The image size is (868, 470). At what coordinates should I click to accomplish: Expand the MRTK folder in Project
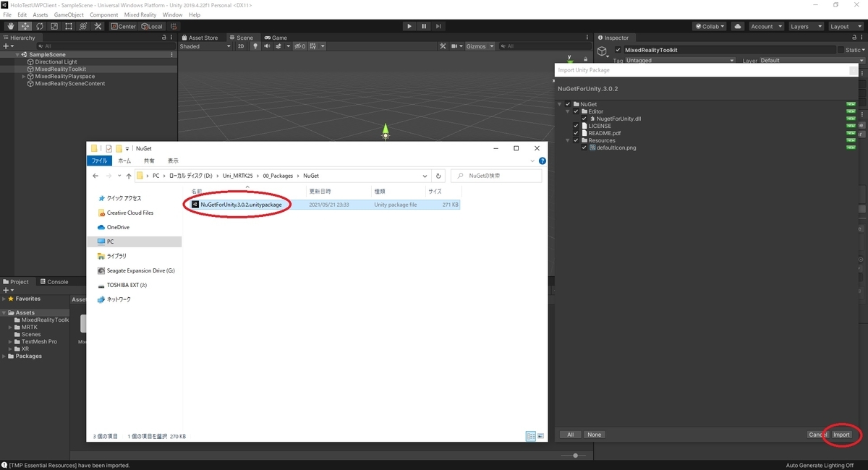11,328
